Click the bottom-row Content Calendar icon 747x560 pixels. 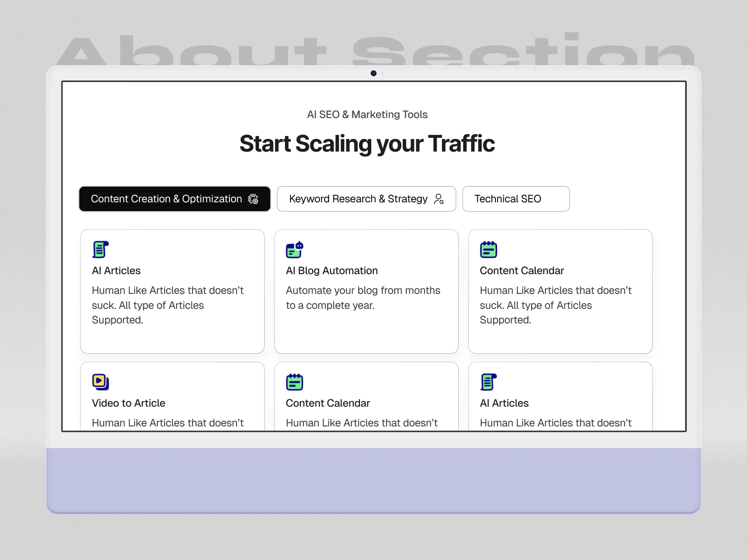tap(294, 382)
